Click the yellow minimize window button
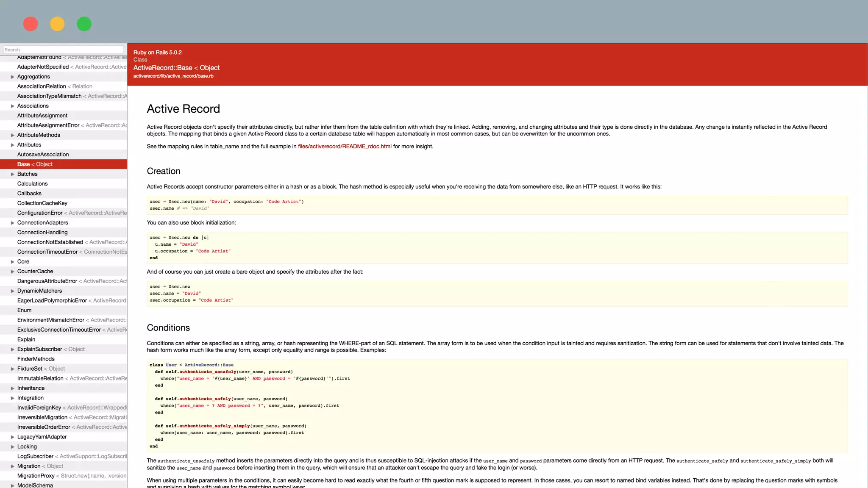This screenshot has width=868, height=488. tap(57, 24)
